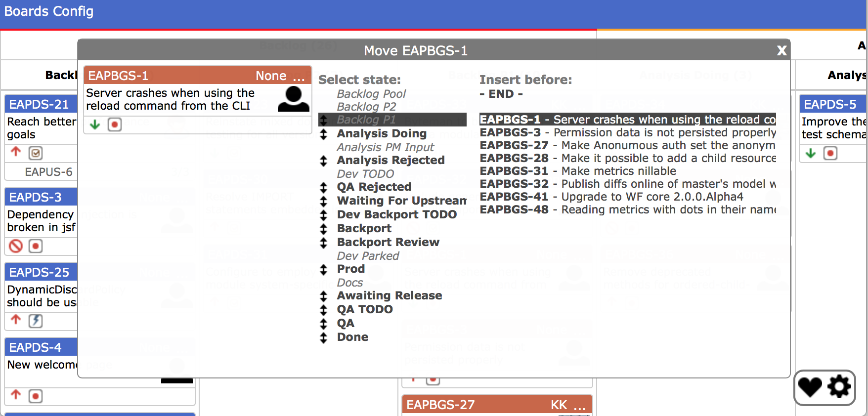Image resolution: width=868 pixels, height=416 pixels.
Task: Choose the Dev Backport TODO state
Action: point(396,214)
